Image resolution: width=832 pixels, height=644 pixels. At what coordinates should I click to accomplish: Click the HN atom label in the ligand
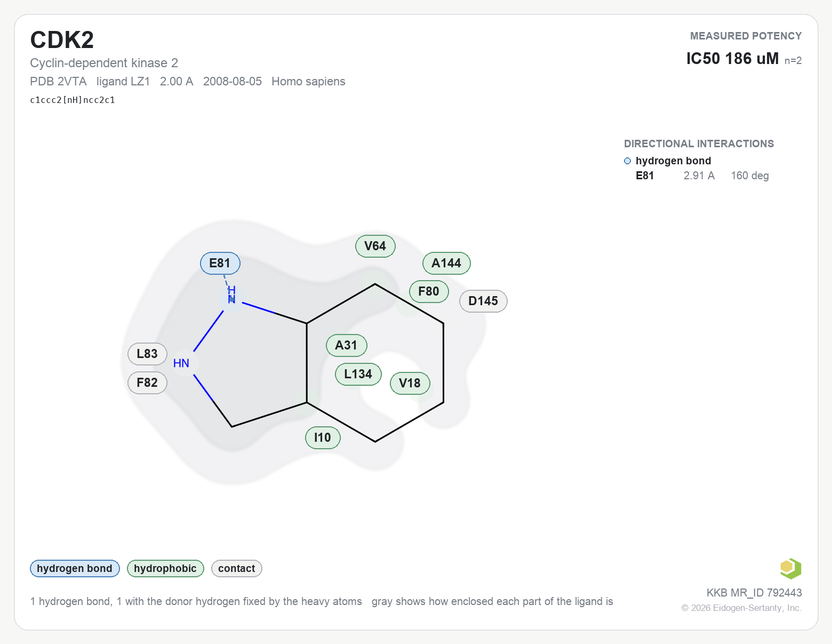click(181, 363)
